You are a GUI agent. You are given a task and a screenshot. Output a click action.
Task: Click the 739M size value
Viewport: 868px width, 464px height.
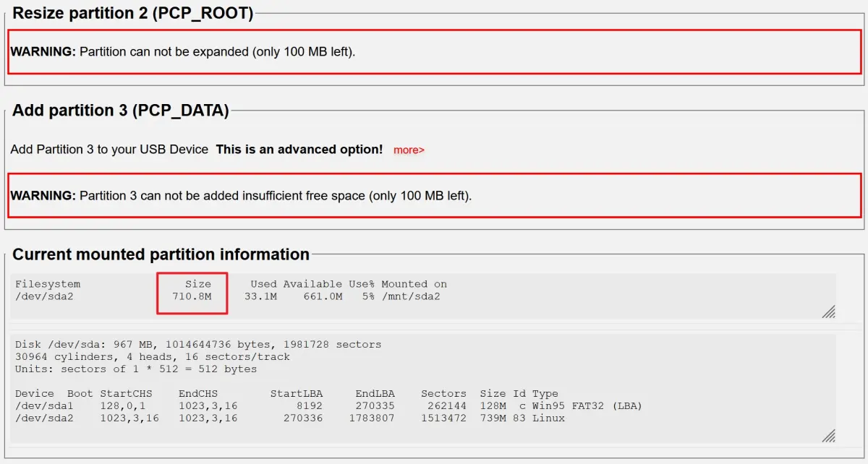[x=493, y=418]
